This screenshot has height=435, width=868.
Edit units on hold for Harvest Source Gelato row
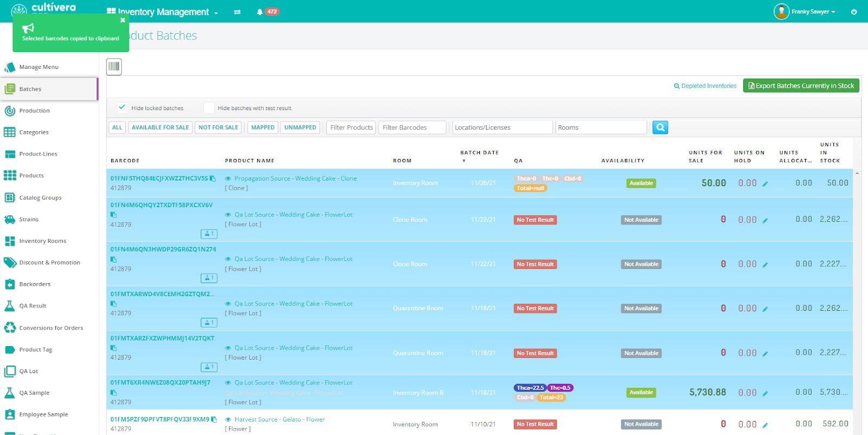[x=765, y=425]
